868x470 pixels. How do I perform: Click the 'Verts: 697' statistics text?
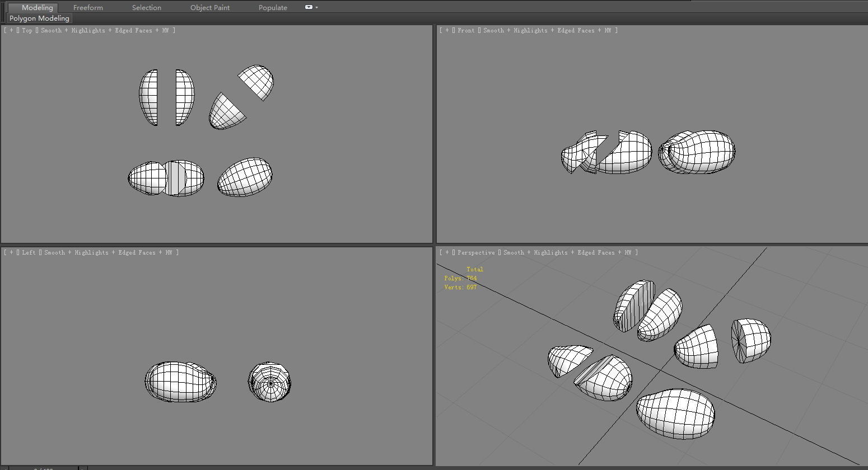[460, 287]
